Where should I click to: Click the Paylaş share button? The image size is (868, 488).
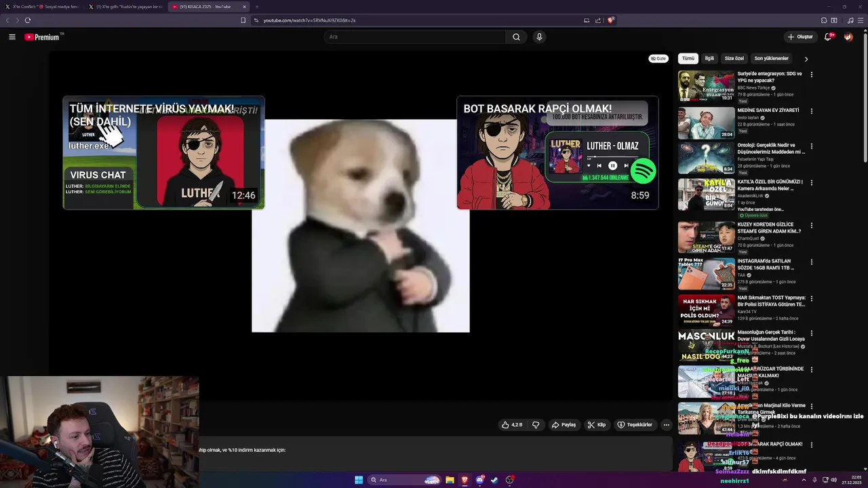tap(564, 425)
